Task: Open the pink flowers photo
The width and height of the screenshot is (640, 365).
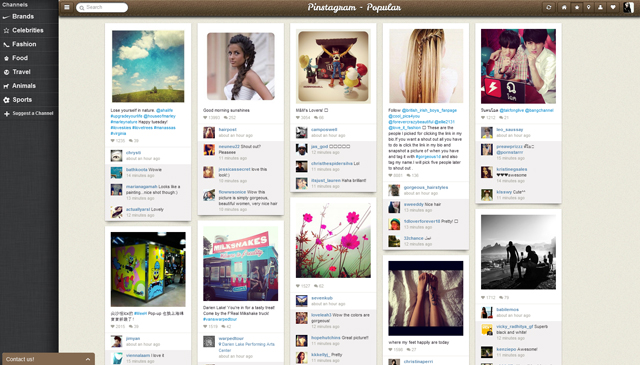Action: point(333,241)
